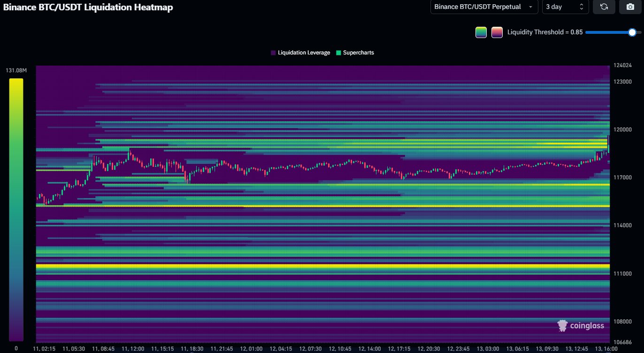Image resolution: width=644 pixels, height=353 pixels.
Task: Select the green-yellow heatmap color scheme
Action: 481,32
